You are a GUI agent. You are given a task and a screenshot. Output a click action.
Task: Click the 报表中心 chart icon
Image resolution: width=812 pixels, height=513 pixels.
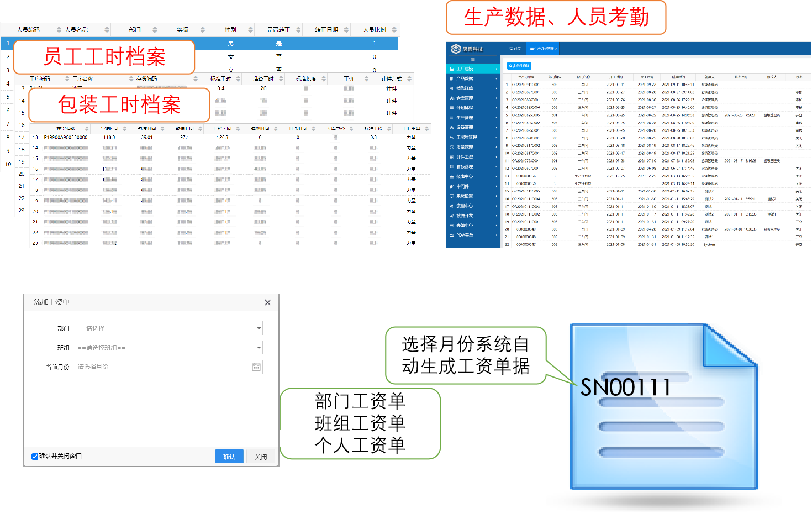(x=451, y=177)
